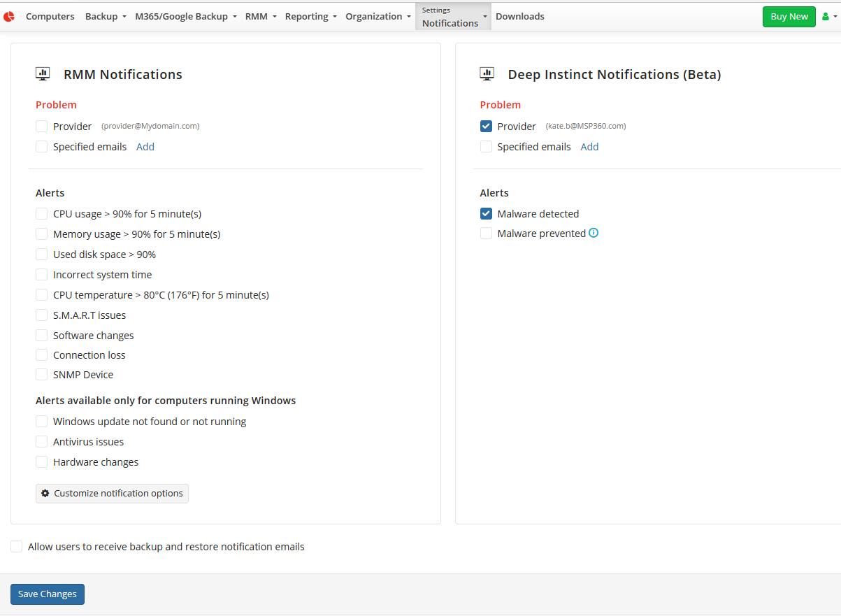The height and width of the screenshot is (616, 841).
Task: Click the RMM Notifications monitor icon
Action: coord(43,74)
